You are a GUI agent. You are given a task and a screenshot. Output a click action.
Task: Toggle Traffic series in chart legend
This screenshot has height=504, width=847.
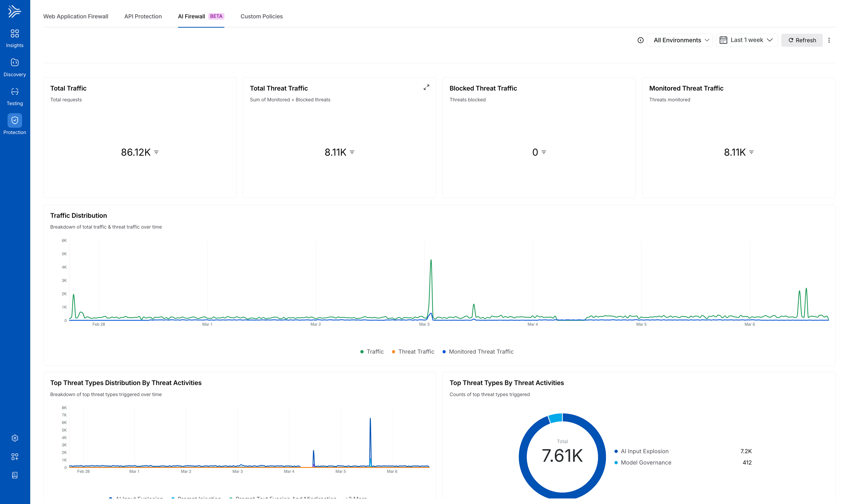(x=372, y=352)
